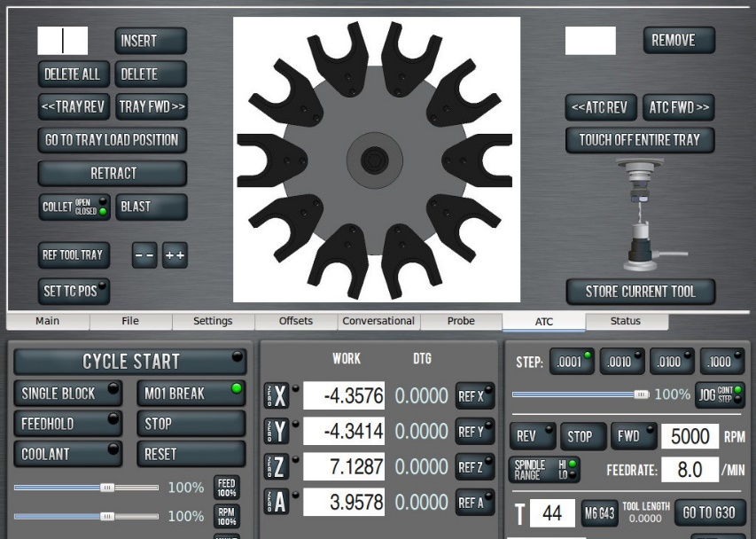
Task: Click the tool changer carousel image
Action: click(376, 160)
